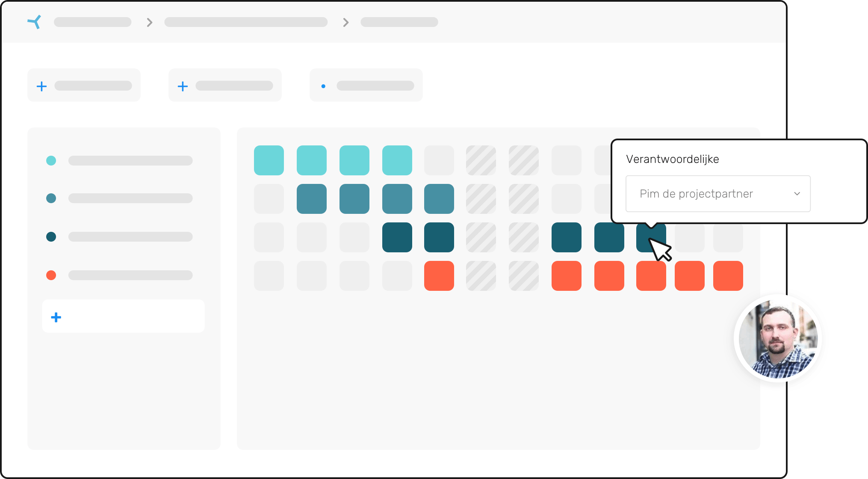Click the blue plus add button top-left

tap(41, 86)
